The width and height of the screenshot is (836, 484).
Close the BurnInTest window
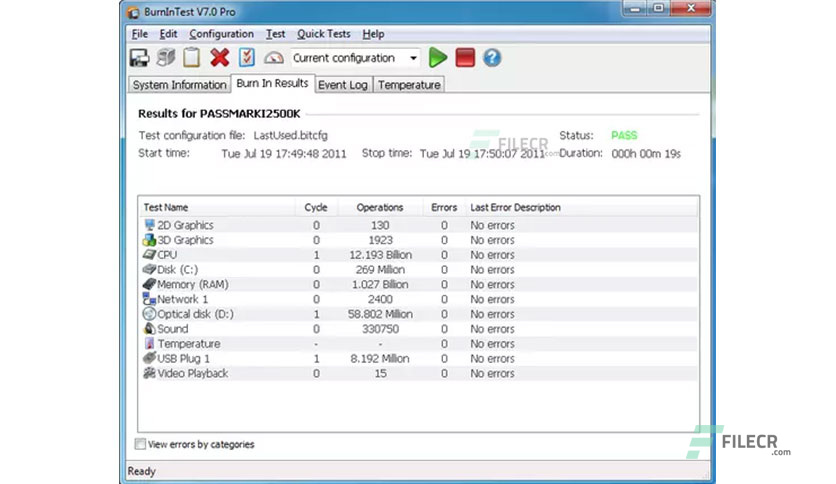[691, 9]
